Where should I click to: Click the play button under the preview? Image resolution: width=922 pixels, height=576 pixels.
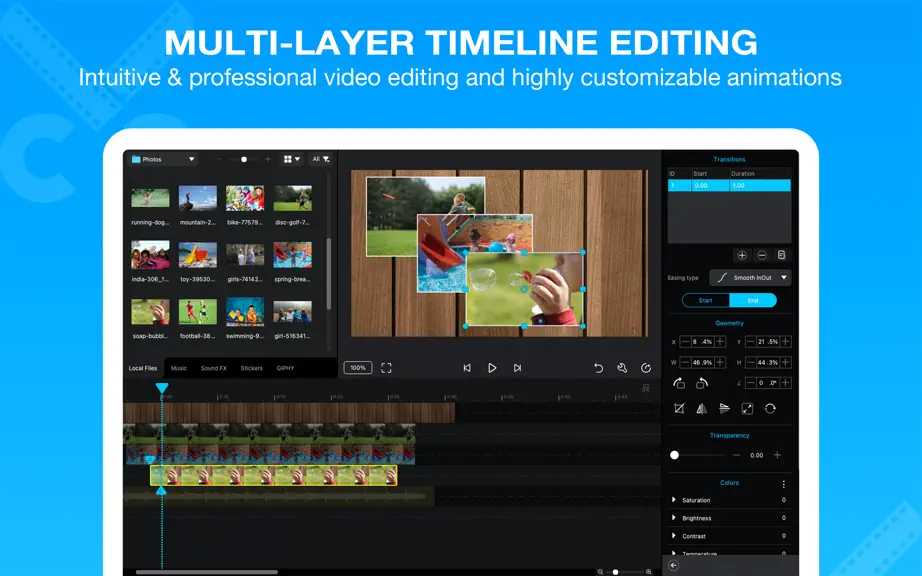492,368
